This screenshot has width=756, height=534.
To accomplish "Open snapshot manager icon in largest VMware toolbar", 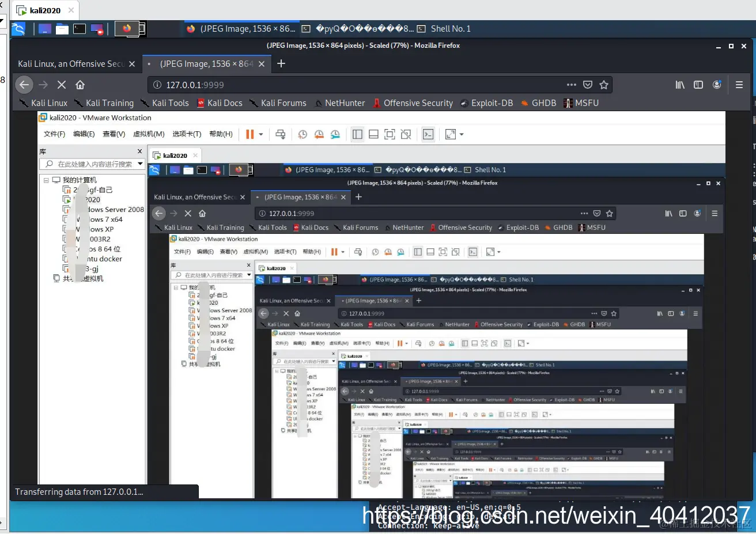I will tap(335, 134).
